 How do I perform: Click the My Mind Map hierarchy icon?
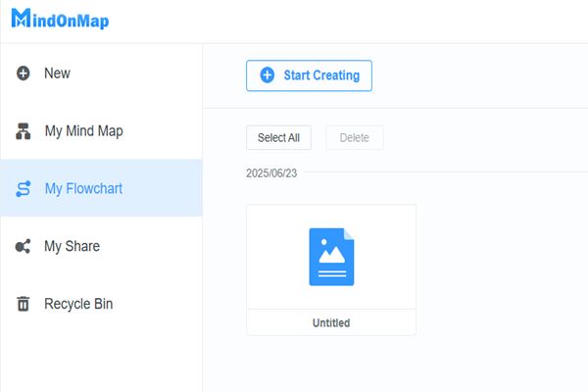[24, 131]
